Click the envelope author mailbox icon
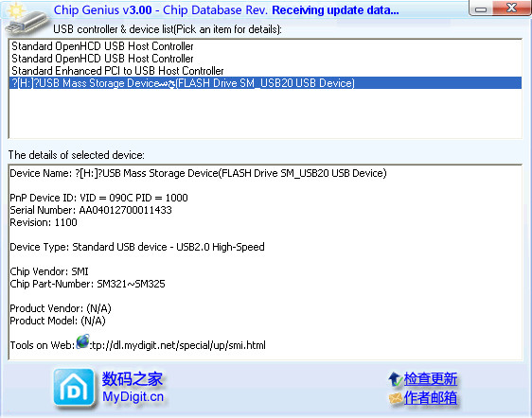The height and width of the screenshot is (418, 532). 396,398
